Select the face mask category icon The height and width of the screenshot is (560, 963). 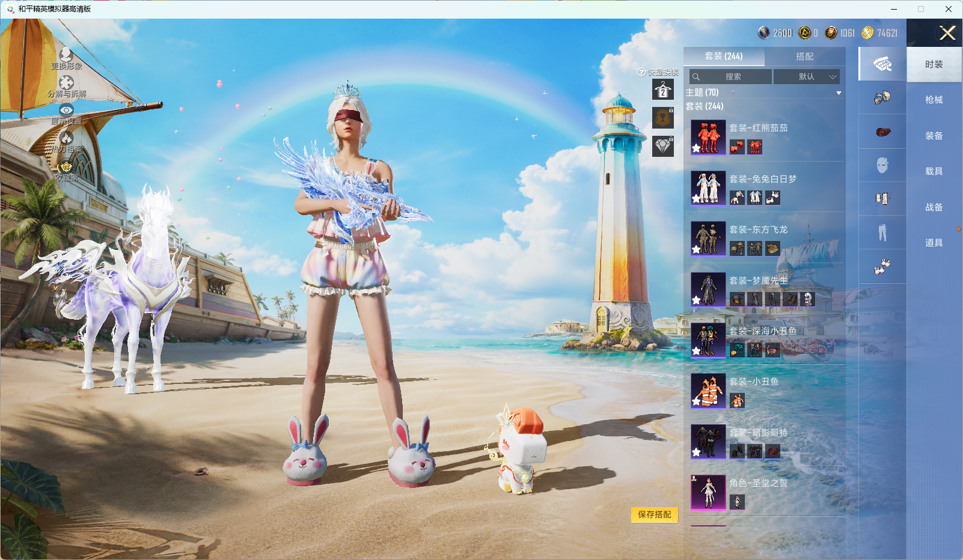click(882, 165)
